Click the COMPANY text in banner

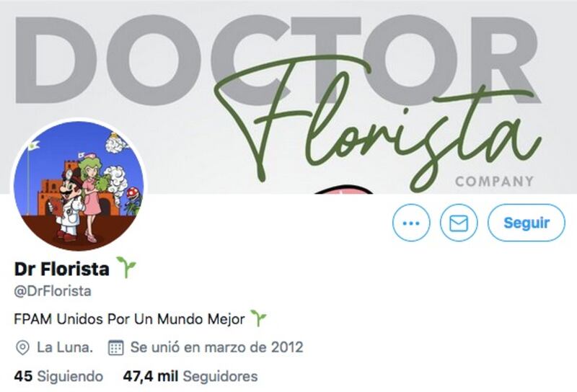[x=494, y=182]
